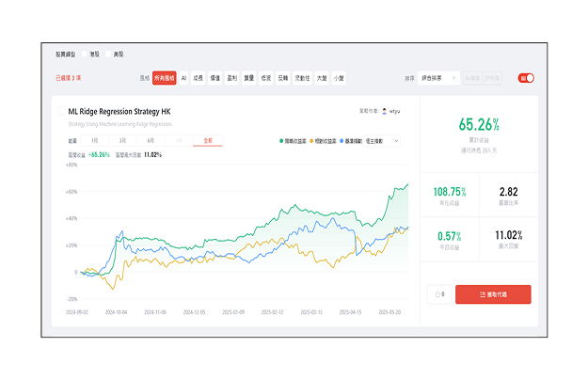Screen dimensions: 588x379
Task: Open the 綜合排序 sort dropdown
Action: coord(440,78)
